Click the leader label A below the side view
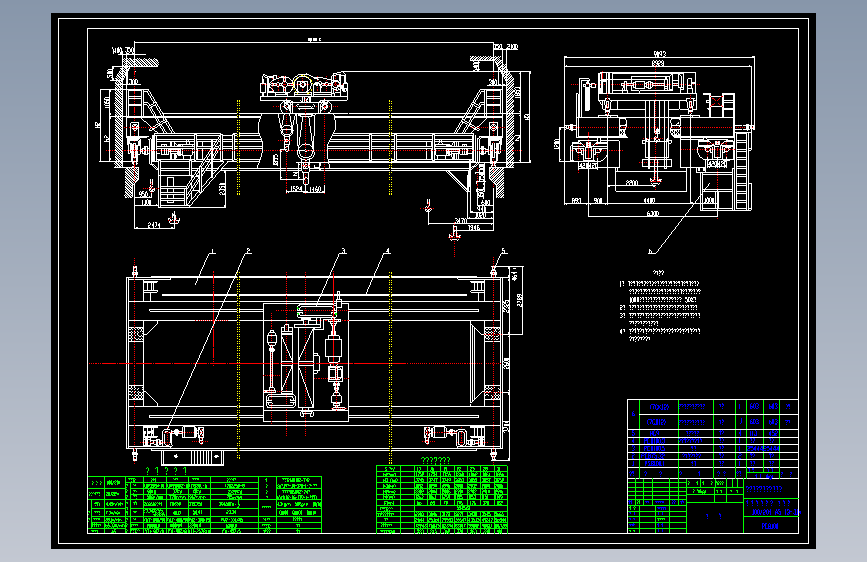 tap(650, 252)
